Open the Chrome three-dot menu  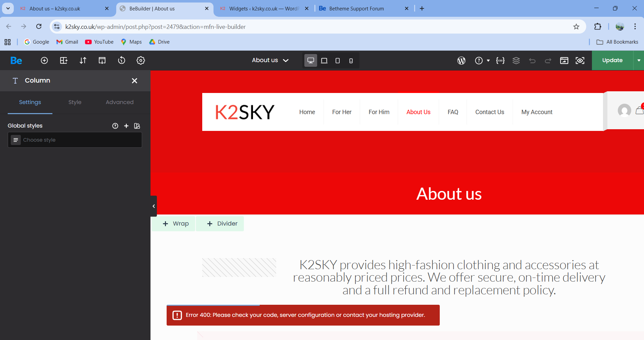point(635,27)
